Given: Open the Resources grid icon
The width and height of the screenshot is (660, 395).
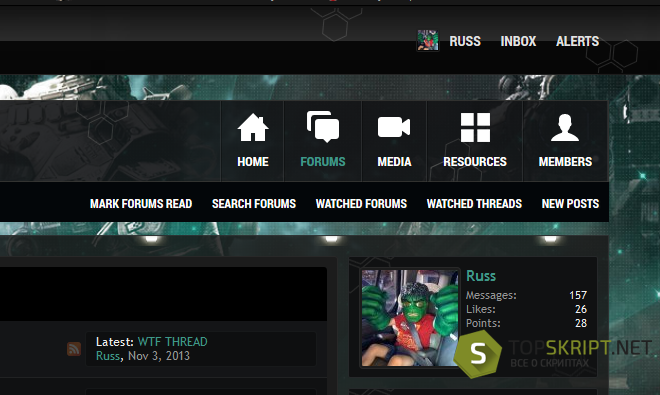Looking at the screenshot, I should pos(475,127).
